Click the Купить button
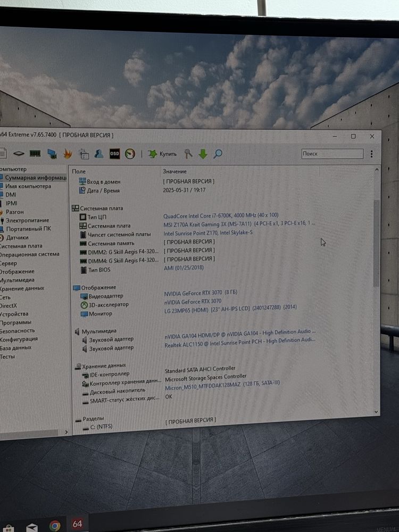The image size is (399, 532). 162,154
